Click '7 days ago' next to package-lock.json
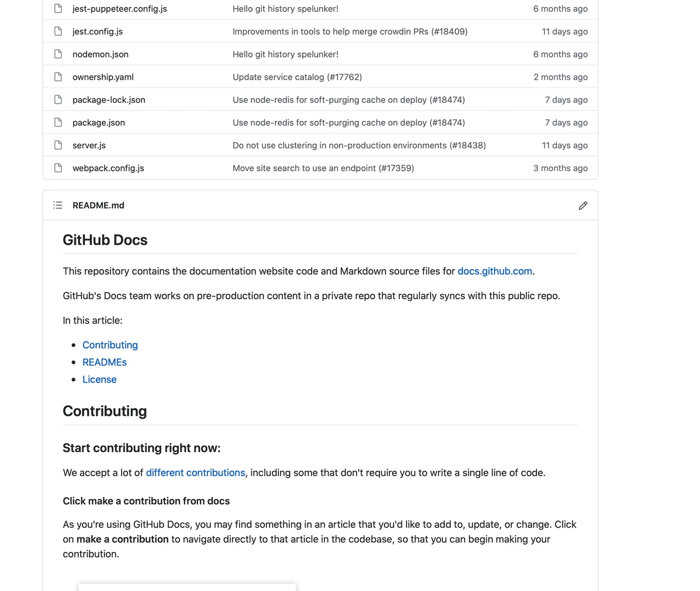Image resolution: width=700 pixels, height=591 pixels. pos(566,100)
